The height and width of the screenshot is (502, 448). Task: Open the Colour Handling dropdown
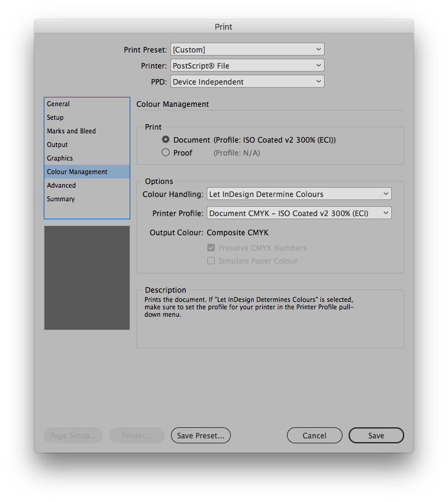(x=299, y=194)
